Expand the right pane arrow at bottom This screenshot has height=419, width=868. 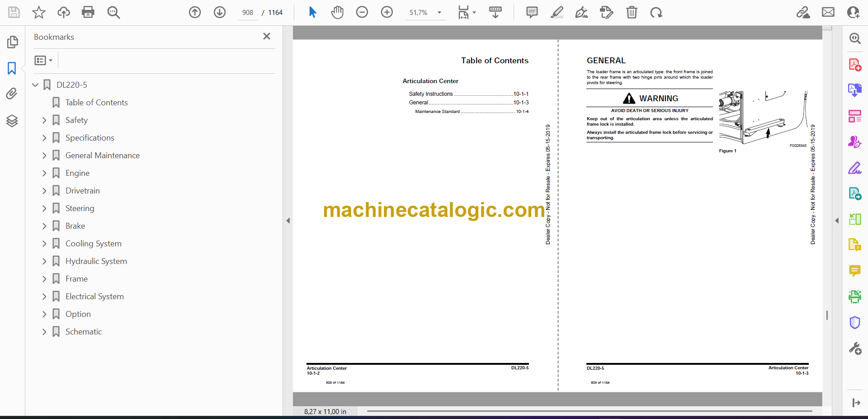pyautogui.click(x=856, y=403)
